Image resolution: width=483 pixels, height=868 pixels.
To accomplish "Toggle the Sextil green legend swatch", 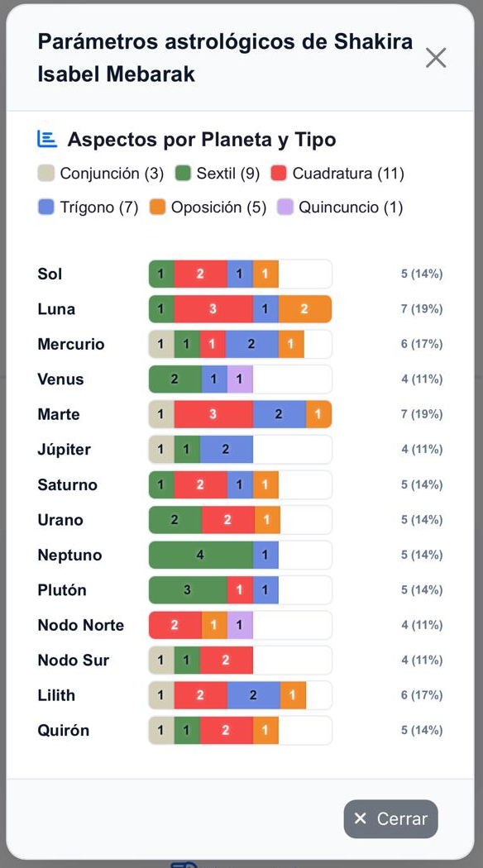I will coord(184,174).
